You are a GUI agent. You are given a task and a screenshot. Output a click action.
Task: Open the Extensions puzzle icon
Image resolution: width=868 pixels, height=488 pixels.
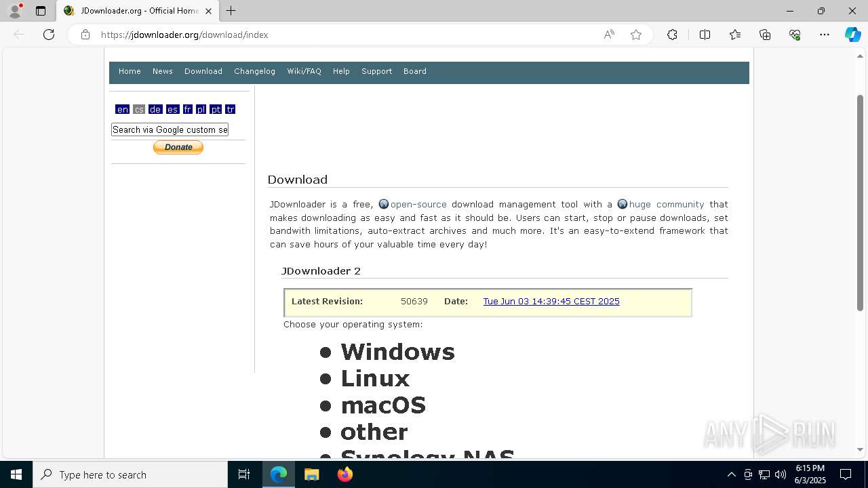(672, 35)
